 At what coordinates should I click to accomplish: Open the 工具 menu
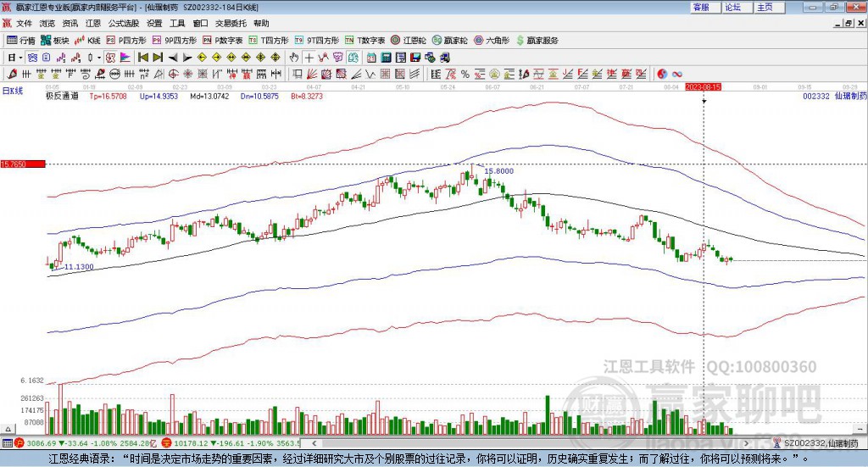[x=177, y=24]
